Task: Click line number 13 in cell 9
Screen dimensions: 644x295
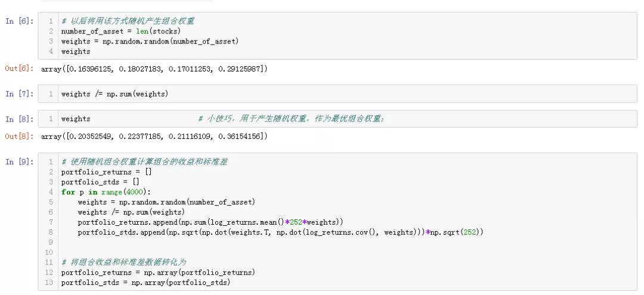Action: (x=49, y=282)
